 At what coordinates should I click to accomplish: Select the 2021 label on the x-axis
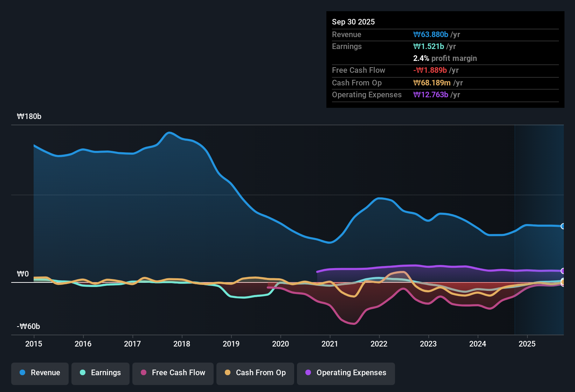(330, 344)
